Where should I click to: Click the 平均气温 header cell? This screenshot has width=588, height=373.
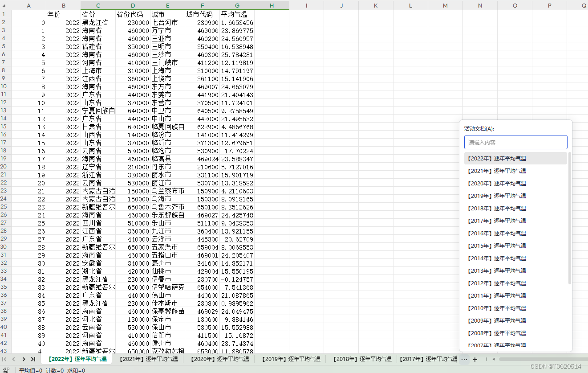237,14
